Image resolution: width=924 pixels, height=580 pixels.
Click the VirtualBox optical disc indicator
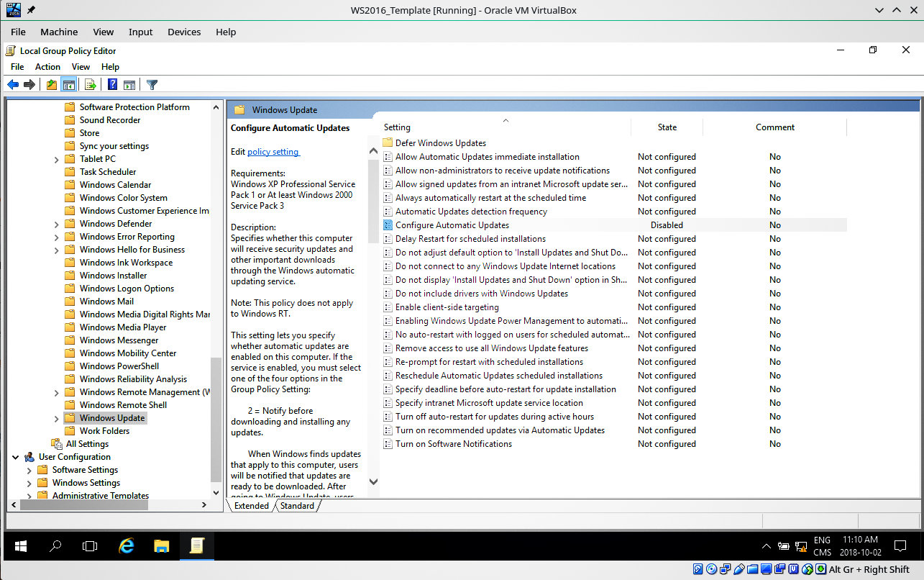(x=711, y=569)
